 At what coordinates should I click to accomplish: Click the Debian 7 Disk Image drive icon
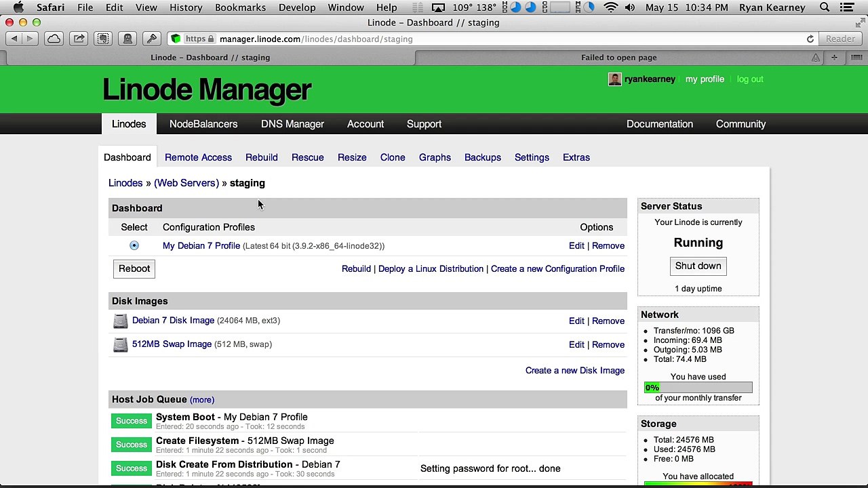coord(120,321)
